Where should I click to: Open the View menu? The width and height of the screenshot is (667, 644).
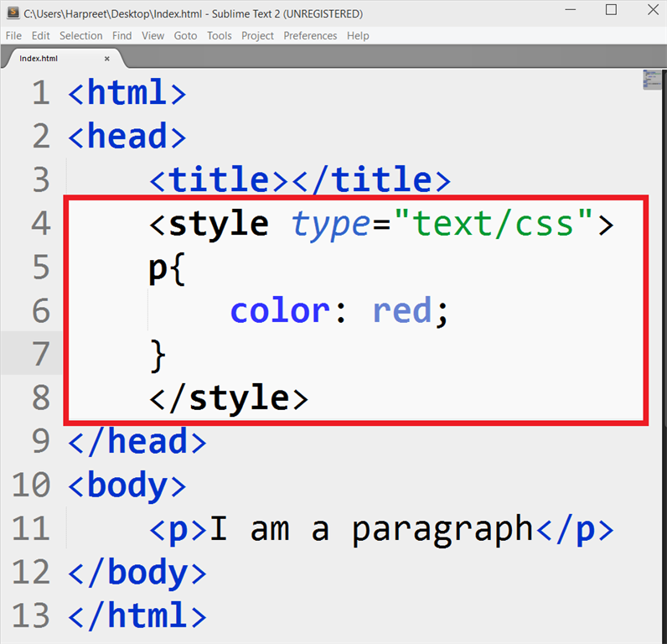click(x=153, y=36)
